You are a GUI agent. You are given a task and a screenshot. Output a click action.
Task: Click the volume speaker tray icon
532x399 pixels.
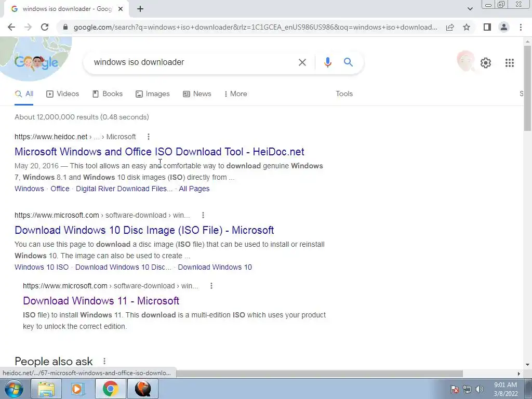coord(480,389)
